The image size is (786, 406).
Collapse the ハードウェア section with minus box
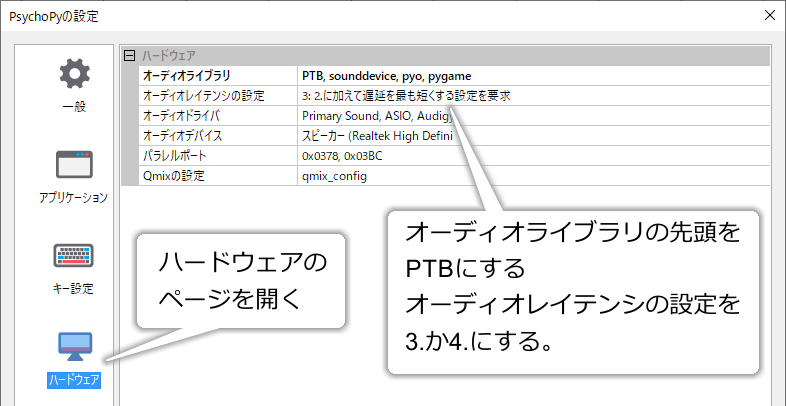[x=130, y=56]
